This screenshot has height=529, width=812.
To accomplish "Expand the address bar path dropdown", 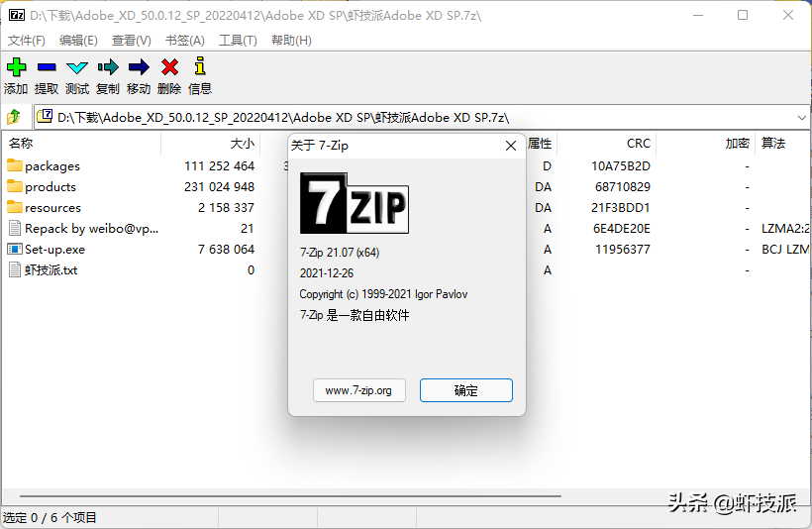I will (802, 118).
